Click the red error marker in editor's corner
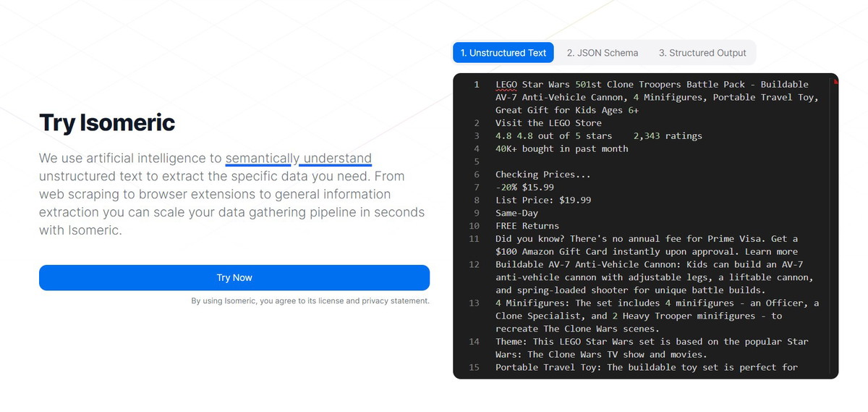 (x=835, y=81)
